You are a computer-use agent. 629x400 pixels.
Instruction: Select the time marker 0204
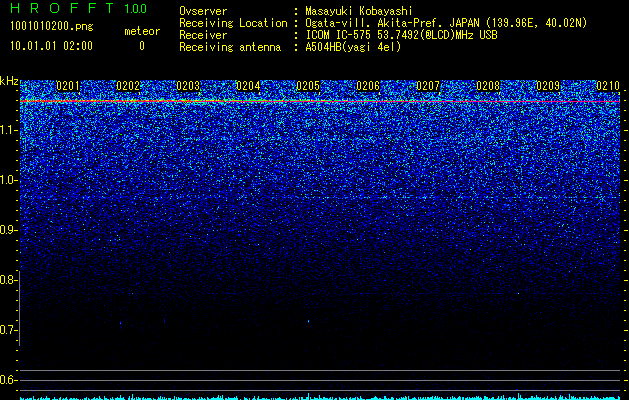[248, 86]
